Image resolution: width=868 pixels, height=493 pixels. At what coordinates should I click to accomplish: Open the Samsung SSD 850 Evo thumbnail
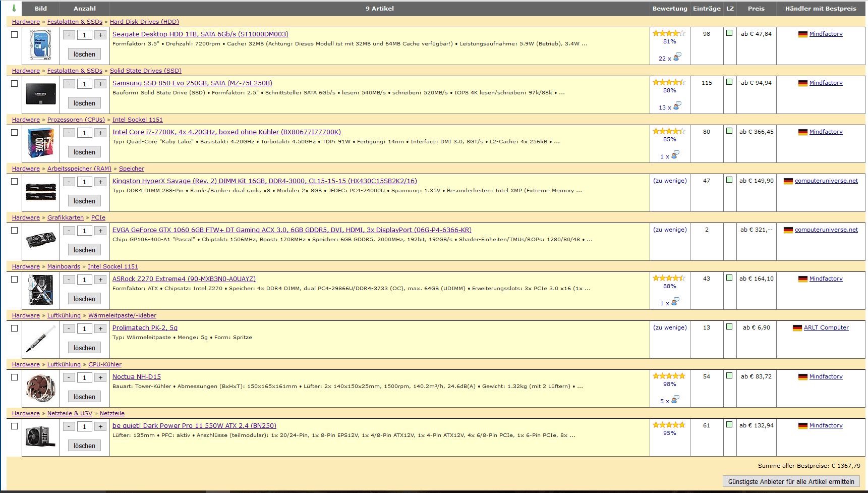pyautogui.click(x=41, y=93)
